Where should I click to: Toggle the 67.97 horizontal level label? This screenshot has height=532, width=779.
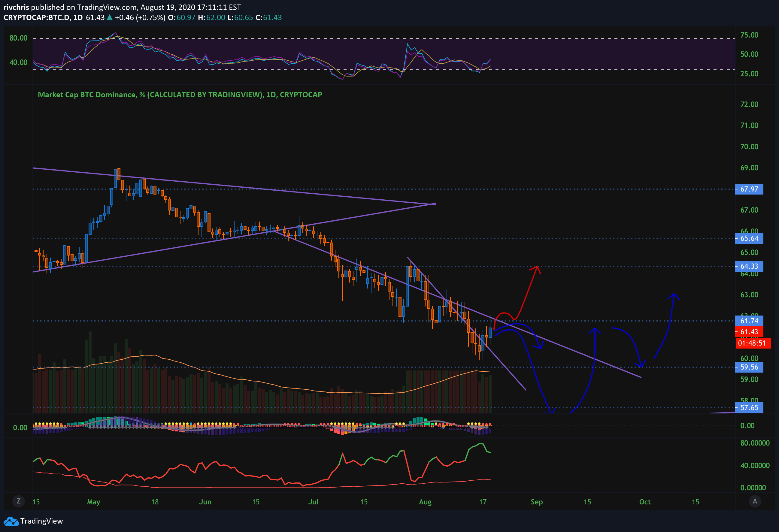pos(750,189)
